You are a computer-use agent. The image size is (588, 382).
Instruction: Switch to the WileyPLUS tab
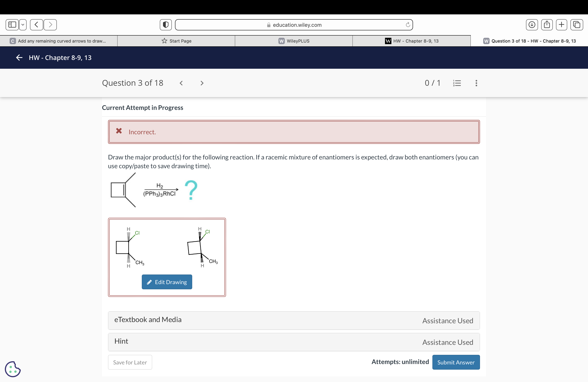click(x=294, y=41)
